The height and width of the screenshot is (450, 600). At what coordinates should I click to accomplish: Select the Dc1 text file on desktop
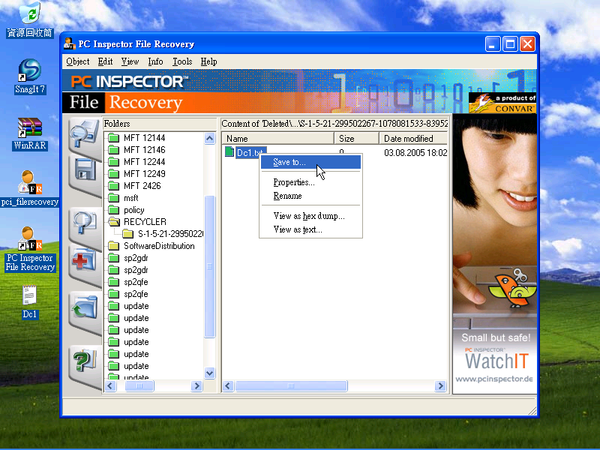29,302
